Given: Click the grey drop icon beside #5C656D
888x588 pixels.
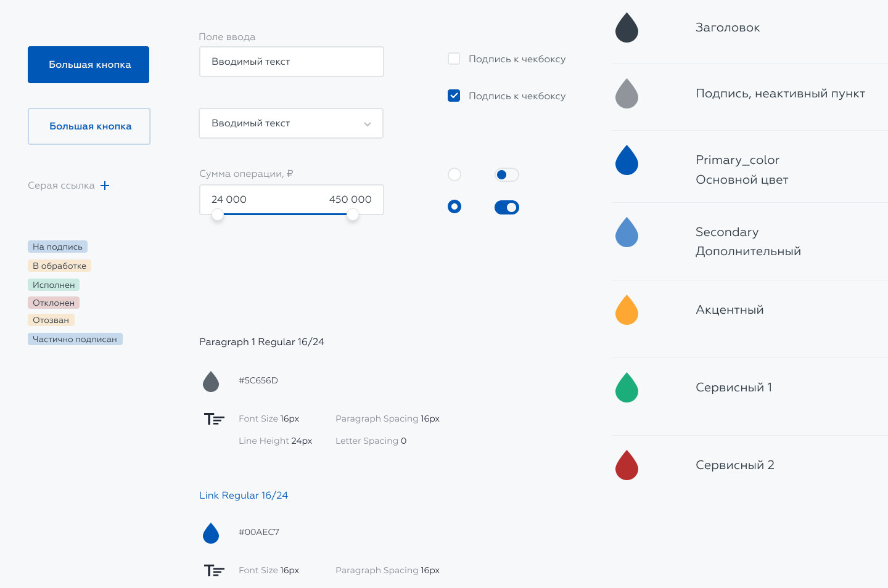Looking at the screenshot, I should (211, 382).
